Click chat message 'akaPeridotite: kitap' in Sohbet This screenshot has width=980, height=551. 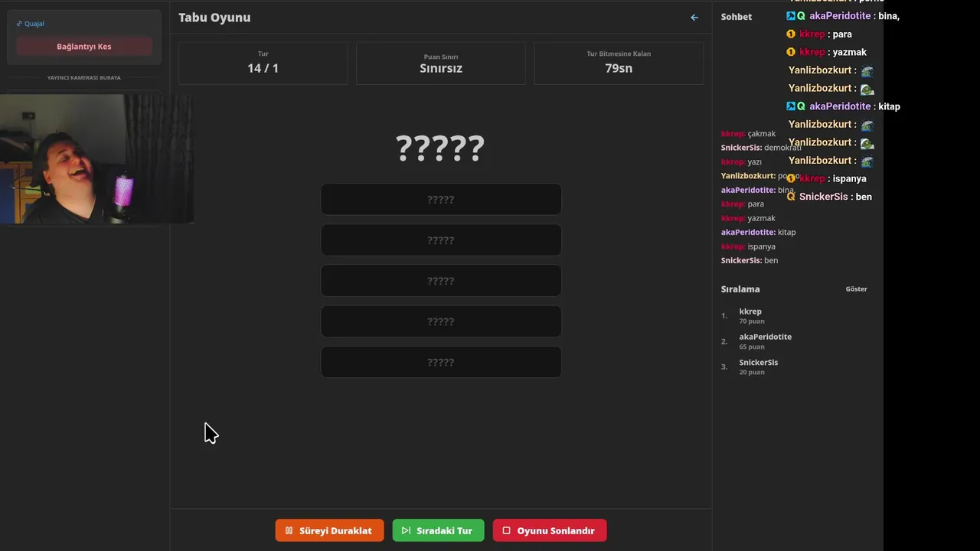(758, 232)
